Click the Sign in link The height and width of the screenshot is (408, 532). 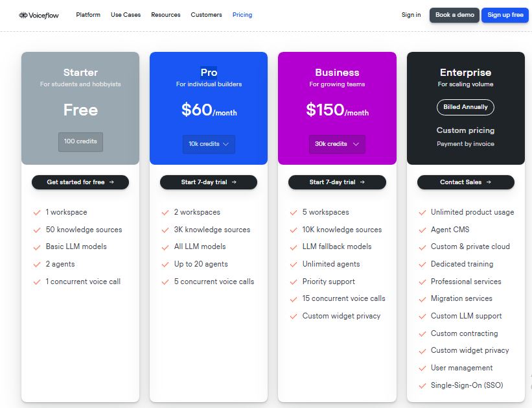pos(411,15)
